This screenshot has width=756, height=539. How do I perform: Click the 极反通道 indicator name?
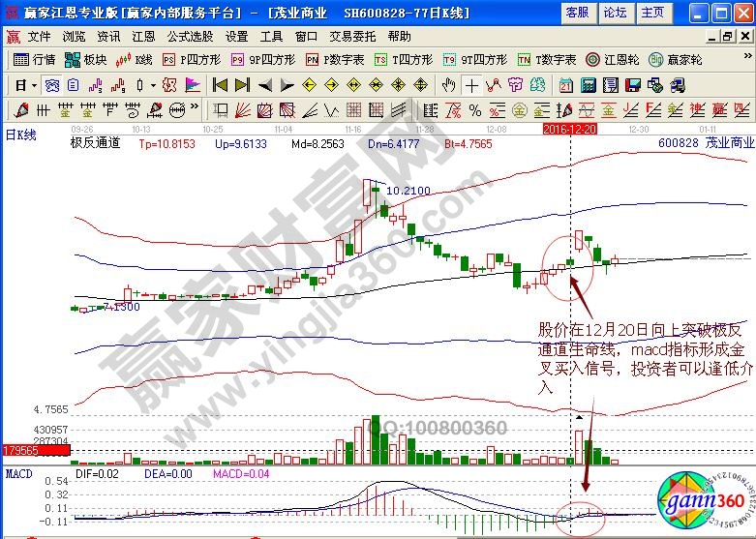click(95, 142)
